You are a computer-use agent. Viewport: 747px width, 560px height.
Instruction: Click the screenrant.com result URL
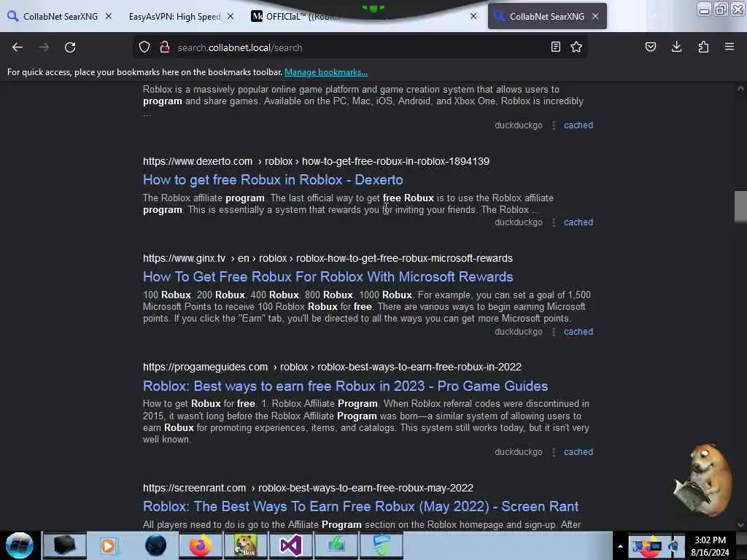309,488
